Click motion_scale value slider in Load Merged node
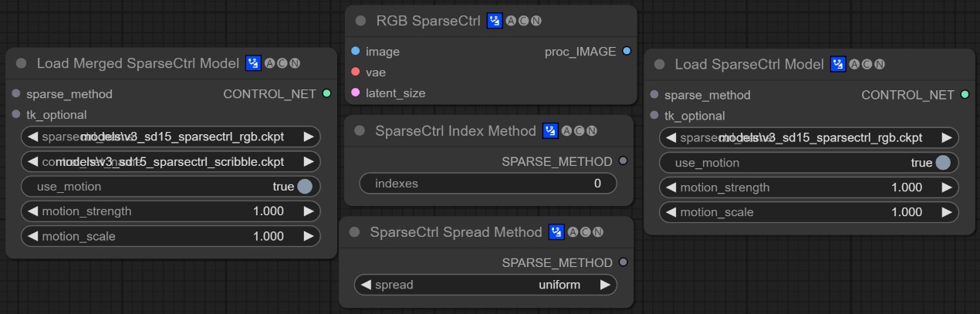The image size is (980, 314). (171, 236)
